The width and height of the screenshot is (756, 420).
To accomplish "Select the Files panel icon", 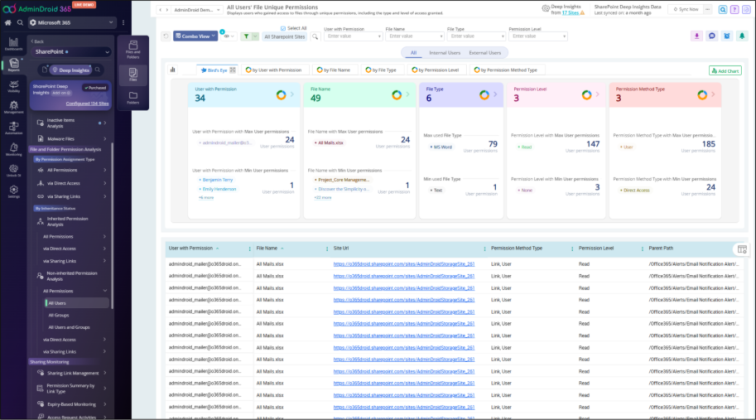I will click(133, 75).
